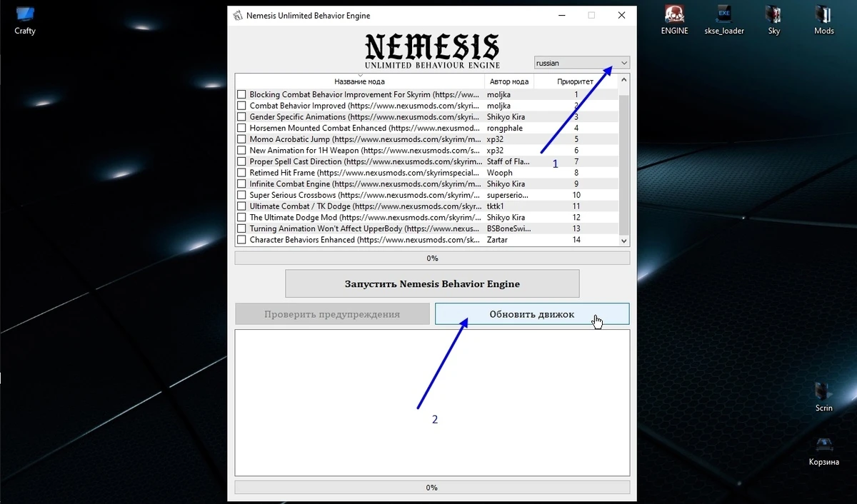Open the Корзина recycle bin
The height and width of the screenshot is (504, 857).
coord(823,450)
